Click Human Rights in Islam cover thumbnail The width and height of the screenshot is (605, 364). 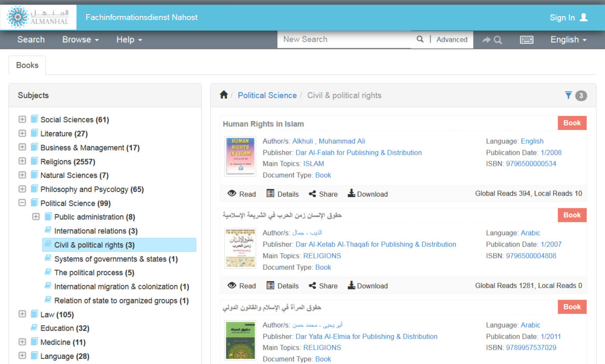[240, 156]
